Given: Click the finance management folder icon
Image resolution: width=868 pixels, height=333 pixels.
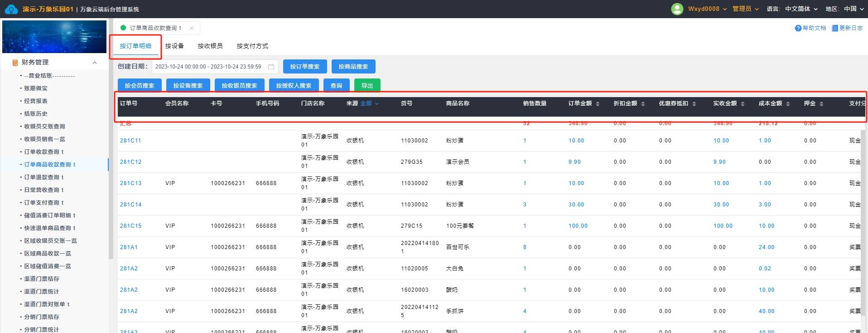Looking at the screenshot, I should [15, 63].
